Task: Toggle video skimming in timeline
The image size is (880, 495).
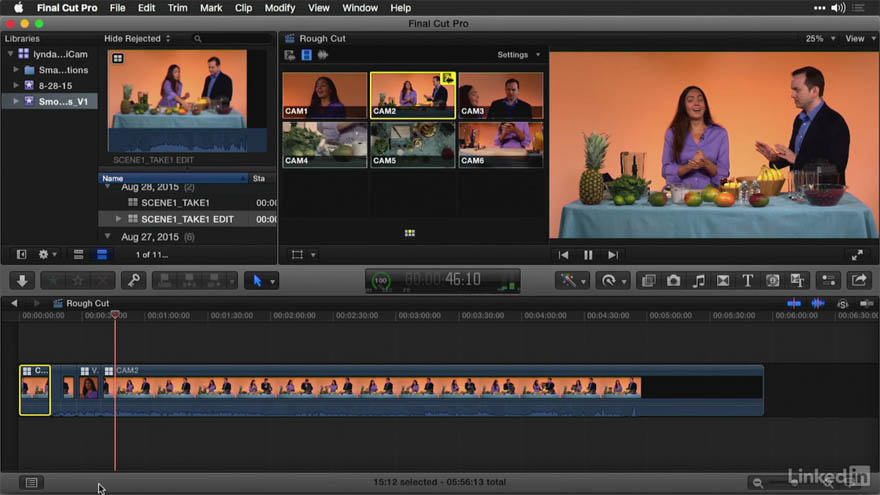Action: pos(794,304)
